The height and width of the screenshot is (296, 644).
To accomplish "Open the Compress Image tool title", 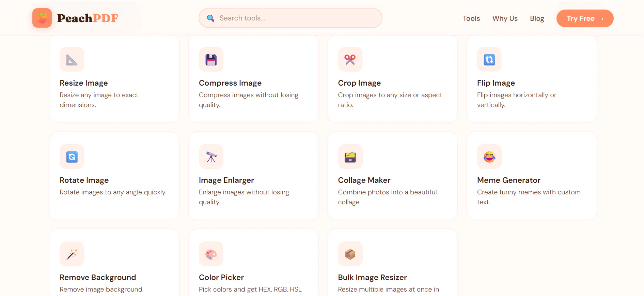I will tap(230, 83).
